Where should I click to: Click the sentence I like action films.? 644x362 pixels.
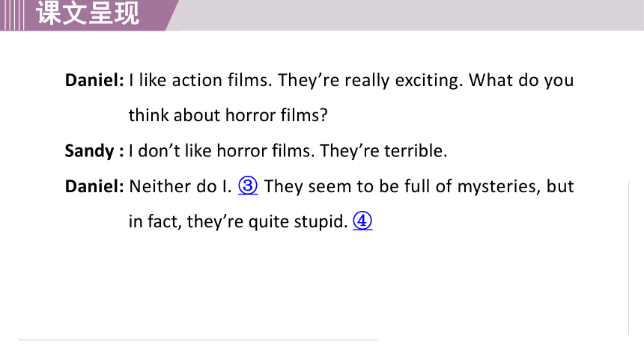[x=201, y=80]
